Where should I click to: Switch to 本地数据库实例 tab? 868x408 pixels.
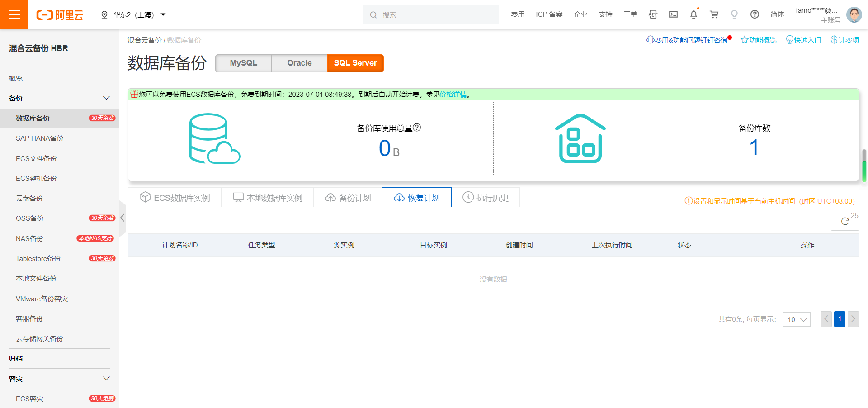[268, 198]
